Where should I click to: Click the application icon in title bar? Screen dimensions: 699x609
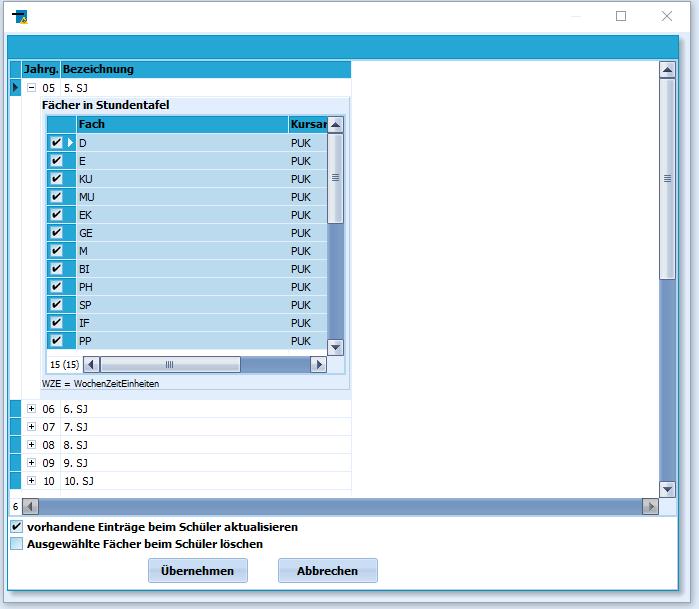[20, 17]
